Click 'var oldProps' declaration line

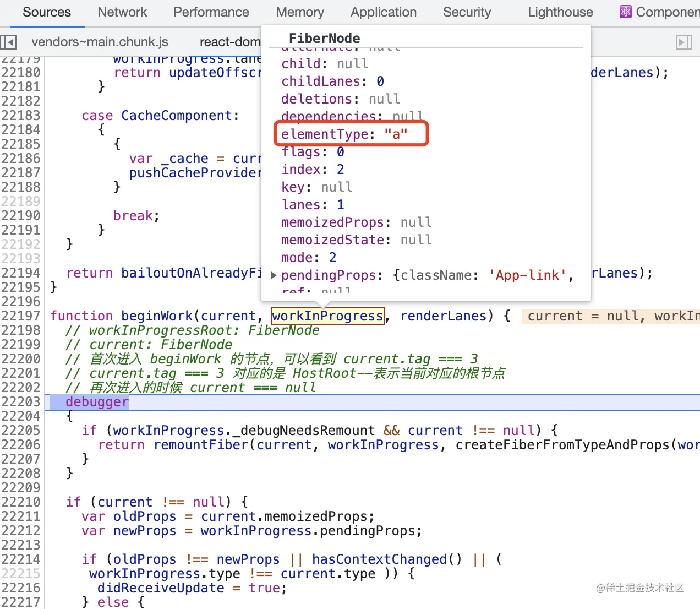(x=228, y=516)
